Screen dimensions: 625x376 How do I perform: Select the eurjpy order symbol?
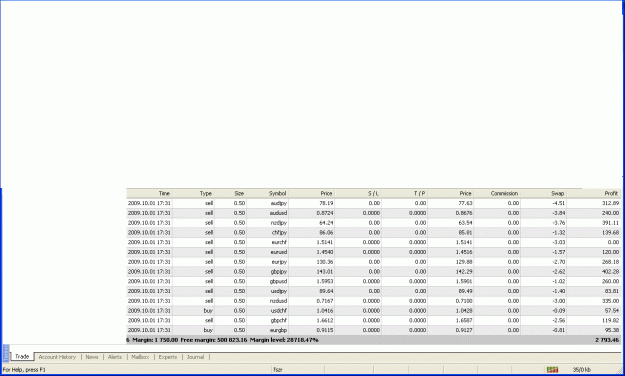pyautogui.click(x=279, y=262)
